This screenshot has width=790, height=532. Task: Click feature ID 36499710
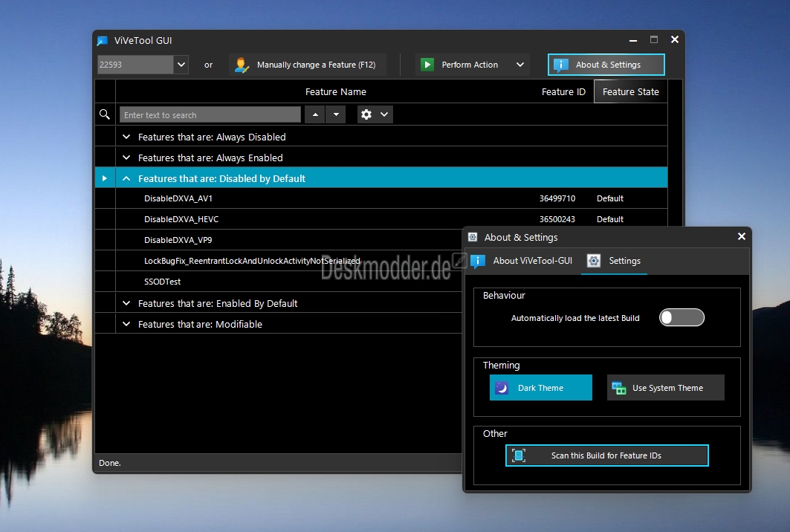coord(557,198)
